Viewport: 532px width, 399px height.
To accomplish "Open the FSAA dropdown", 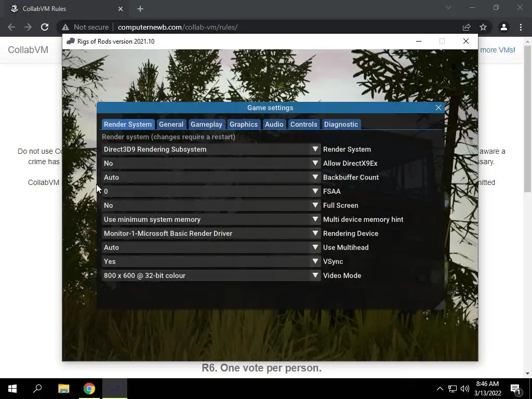I will pyautogui.click(x=211, y=191).
